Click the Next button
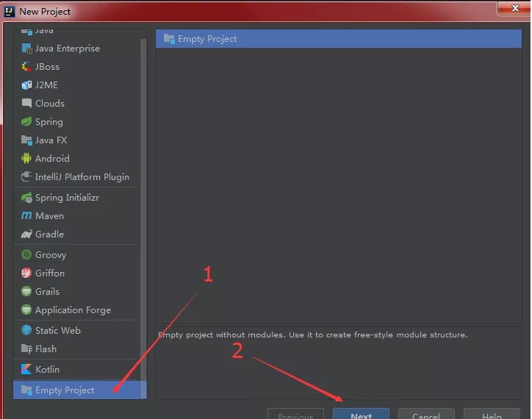532x419 pixels. pos(361,415)
